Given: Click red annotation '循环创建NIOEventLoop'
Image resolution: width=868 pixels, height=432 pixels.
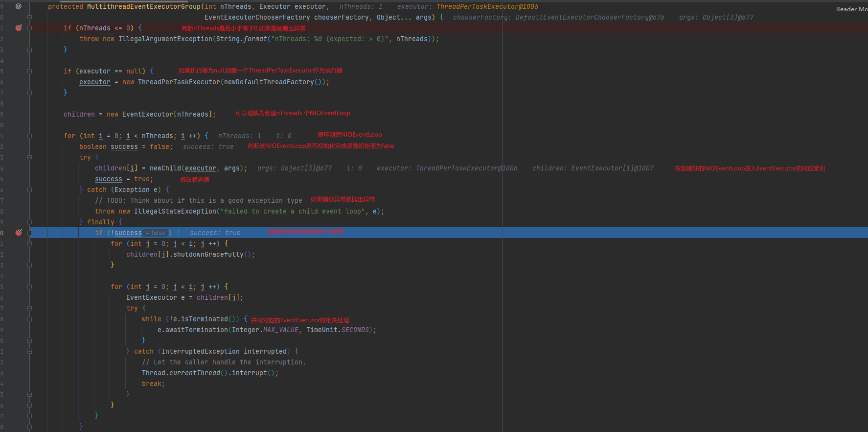Looking at the screenshot, I should click(x=349, y=135).
